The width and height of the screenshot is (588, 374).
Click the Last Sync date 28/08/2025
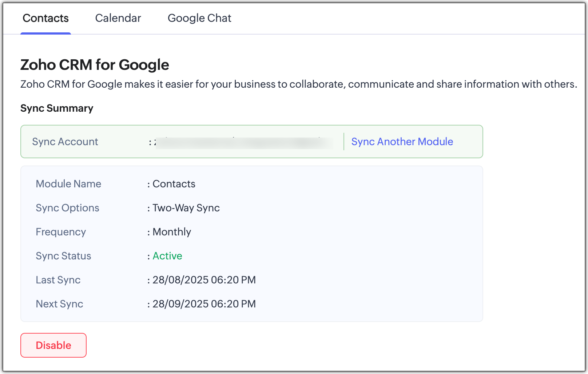pos(204,280)
